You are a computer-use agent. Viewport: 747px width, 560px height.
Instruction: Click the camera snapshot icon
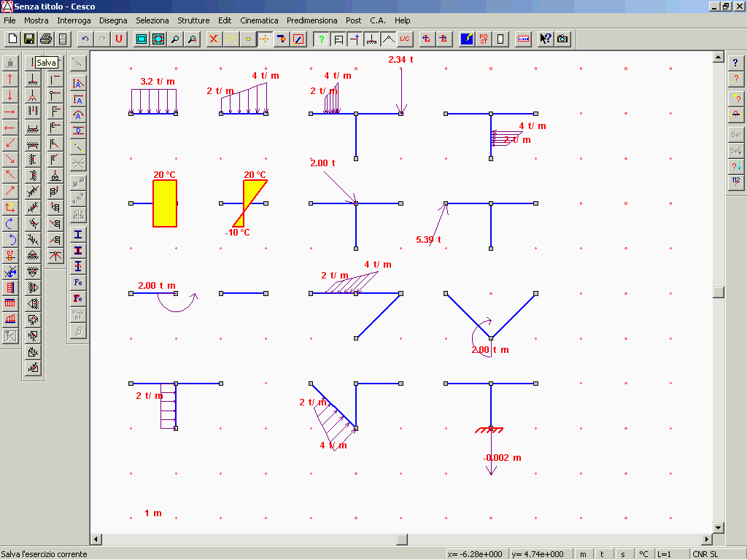click(x=562, y=39)
